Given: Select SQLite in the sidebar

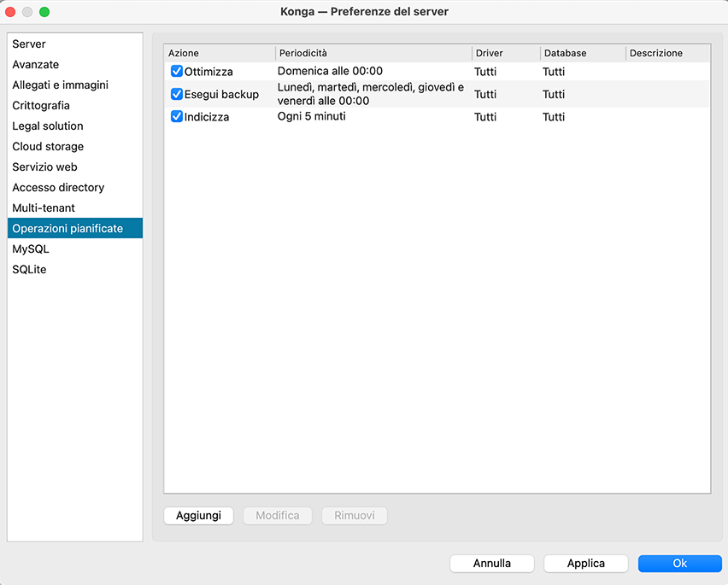Looking at the screenshot, I should click(x=29, y=270).
